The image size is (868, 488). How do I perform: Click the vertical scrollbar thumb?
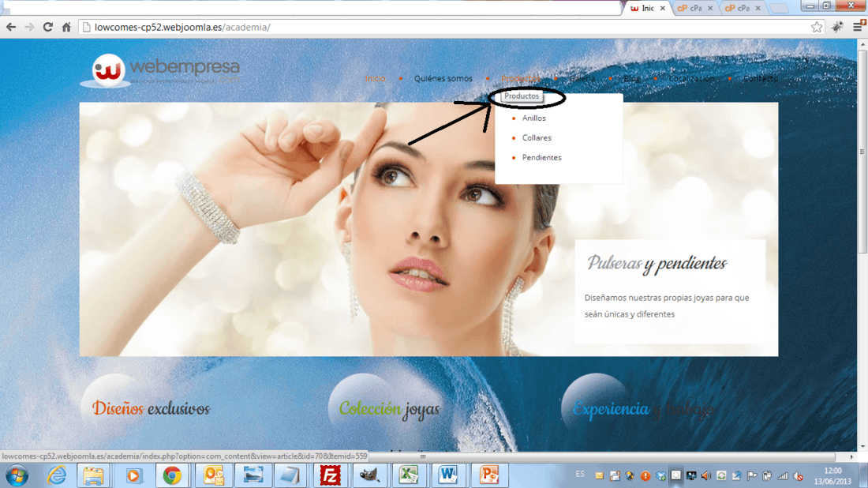[x=862, y=152]
